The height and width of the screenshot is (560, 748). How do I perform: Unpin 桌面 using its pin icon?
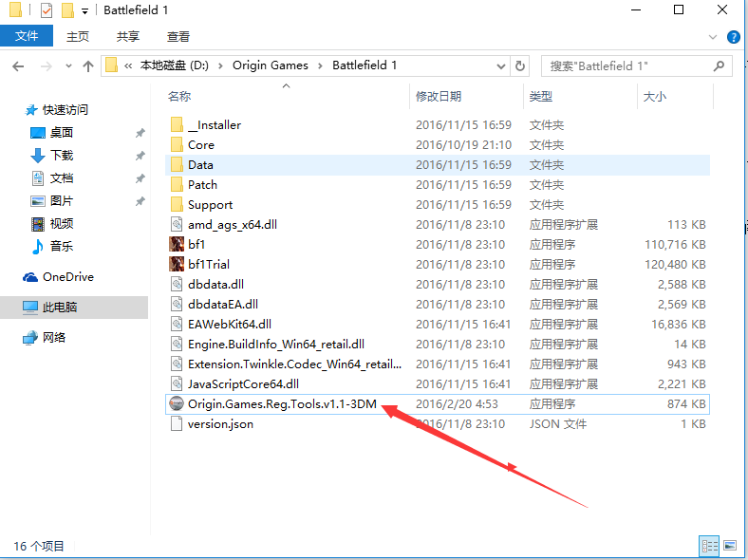point(140,133)
